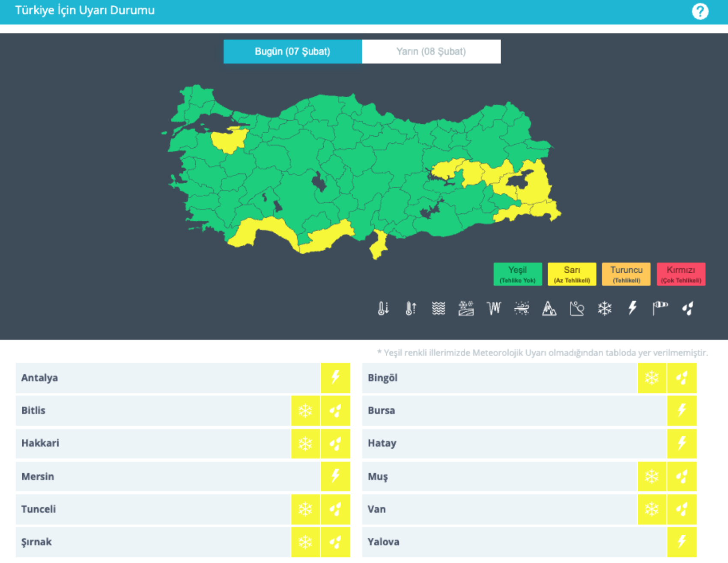Click the Yeşil (Tehlike Yok) legend swatch
This screenshot has width=728, height=563.
pyautogui.click(x=517, y=274)
